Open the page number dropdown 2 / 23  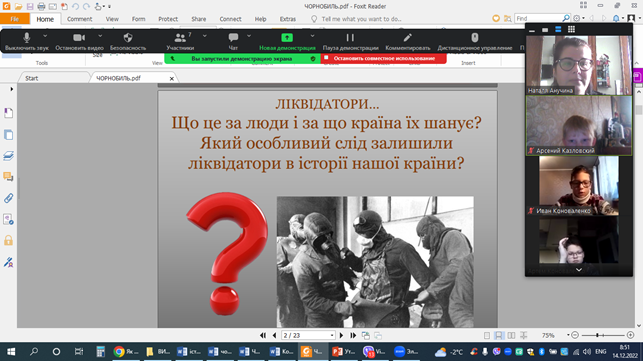[x=308, y=335]
